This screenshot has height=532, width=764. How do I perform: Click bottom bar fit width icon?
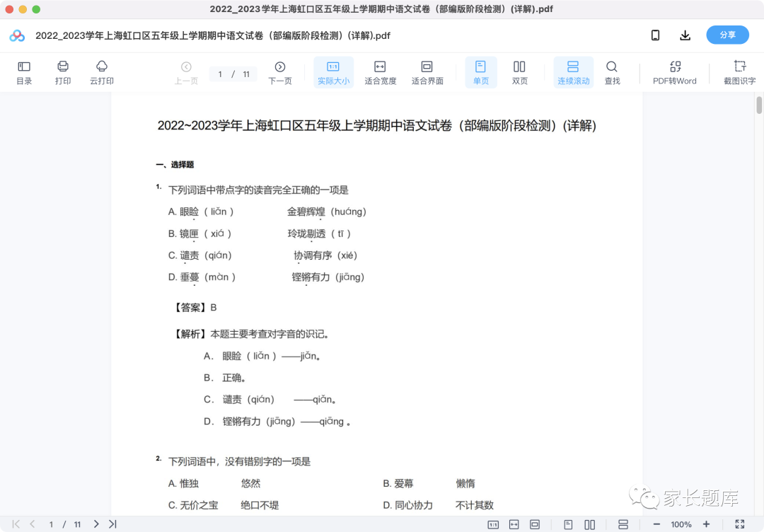514,525
